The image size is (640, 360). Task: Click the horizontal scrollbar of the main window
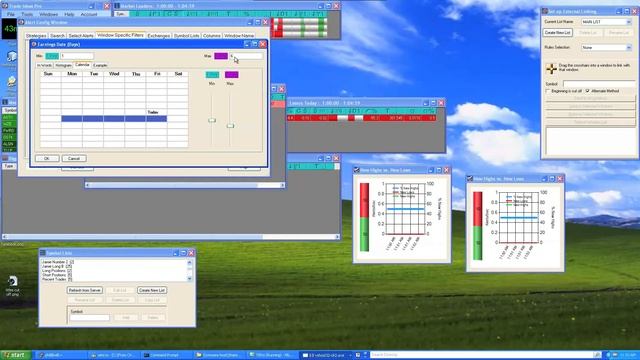click(171, 236)
